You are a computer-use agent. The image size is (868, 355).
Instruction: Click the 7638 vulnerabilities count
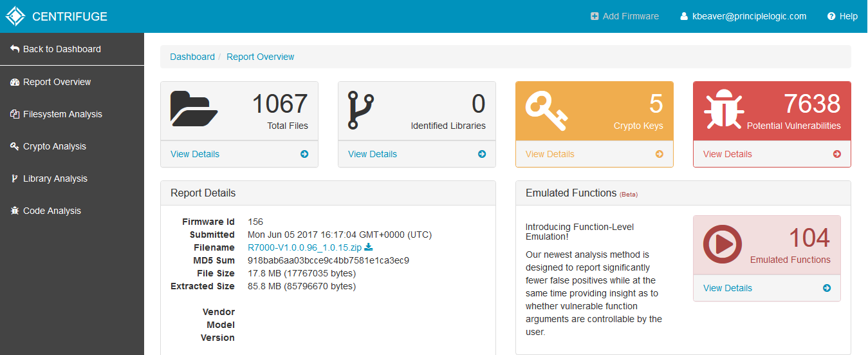click(812, 104)
